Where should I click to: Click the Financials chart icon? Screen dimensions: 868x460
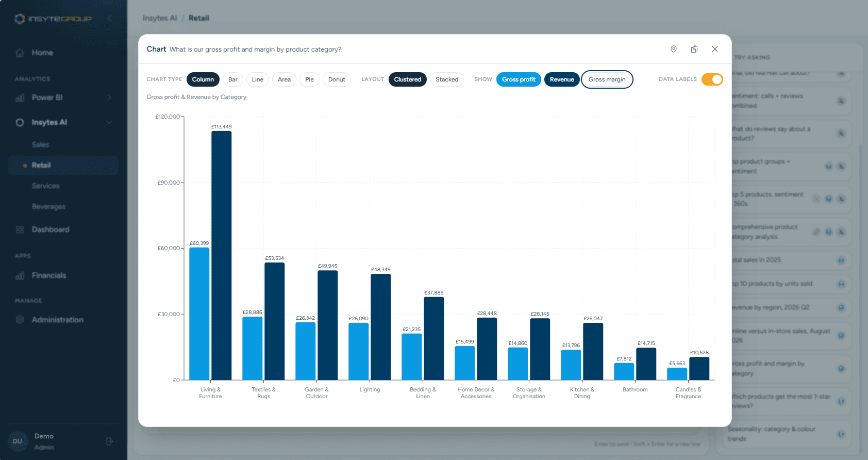[20, 275]
